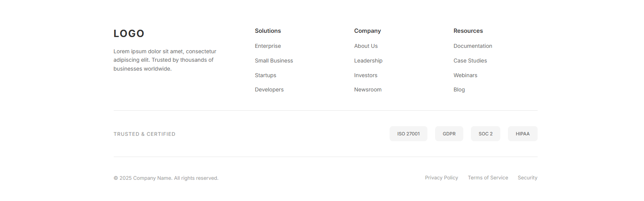
Task: View the Terms of Service
Action: pos(488,178)
